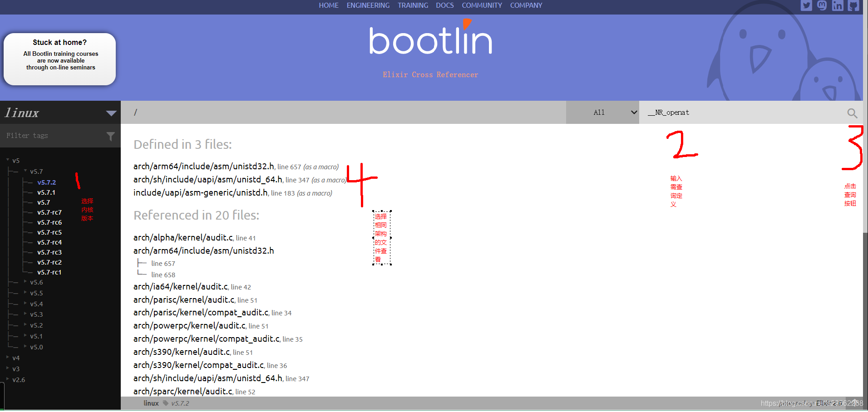Open the COMPANY menu item

tap(526, 5)
